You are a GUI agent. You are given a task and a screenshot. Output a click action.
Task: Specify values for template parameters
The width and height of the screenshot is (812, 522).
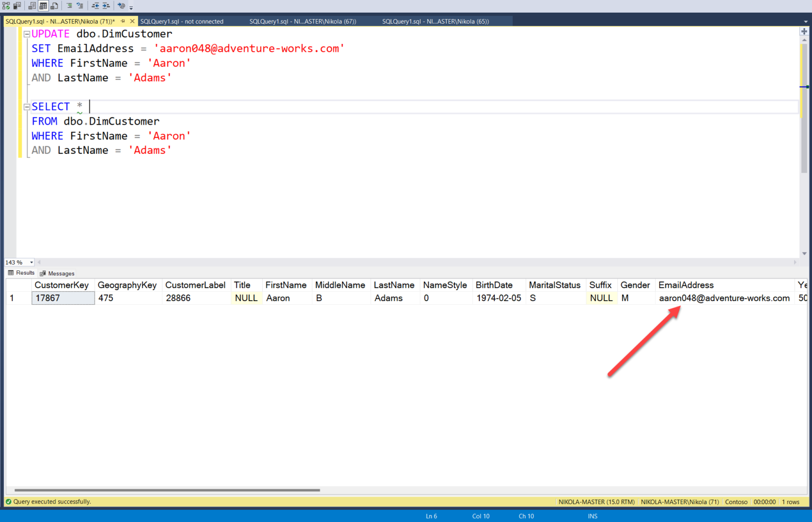click(121, 6)
